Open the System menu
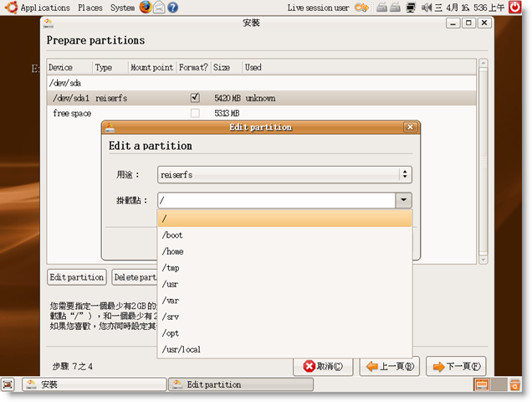The width and height of the screenshot is (532, 402). 122,8
